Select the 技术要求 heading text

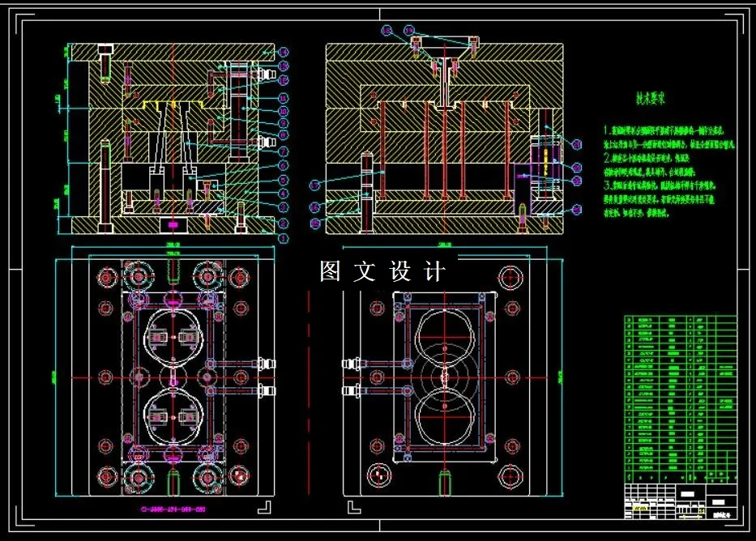pos(650,100)
